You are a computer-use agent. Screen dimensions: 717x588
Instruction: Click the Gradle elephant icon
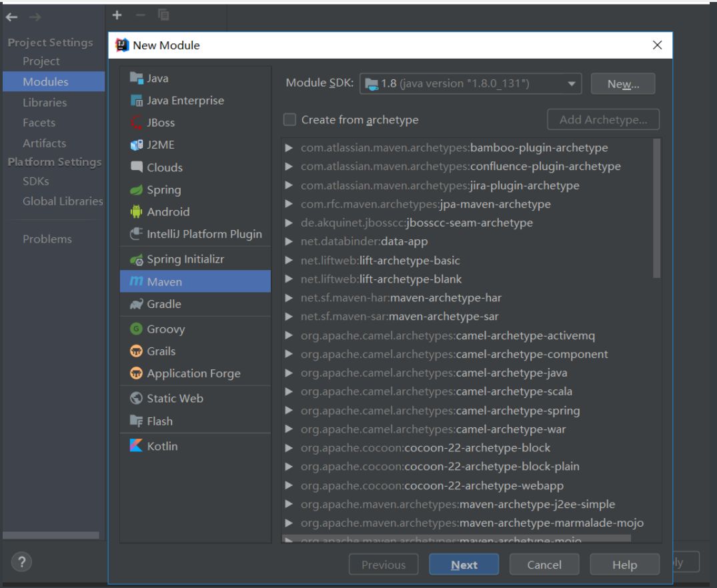[x=136, y=304]
